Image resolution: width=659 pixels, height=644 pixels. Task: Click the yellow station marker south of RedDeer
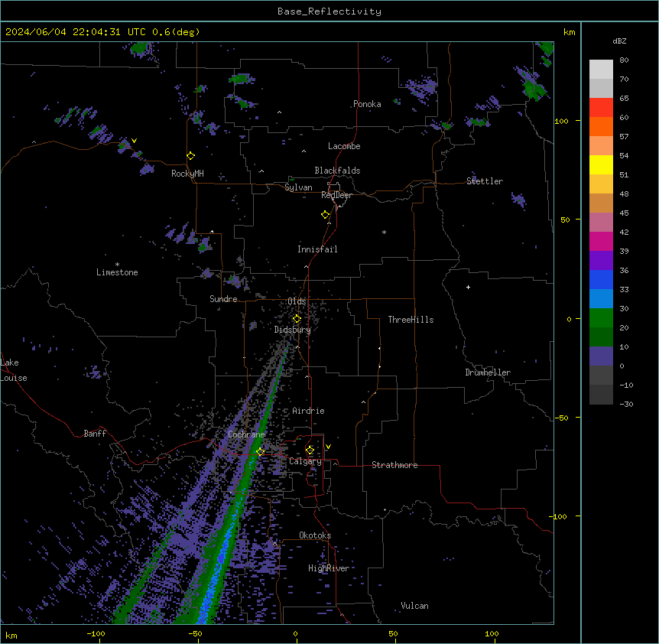click(x=326, y=215)
